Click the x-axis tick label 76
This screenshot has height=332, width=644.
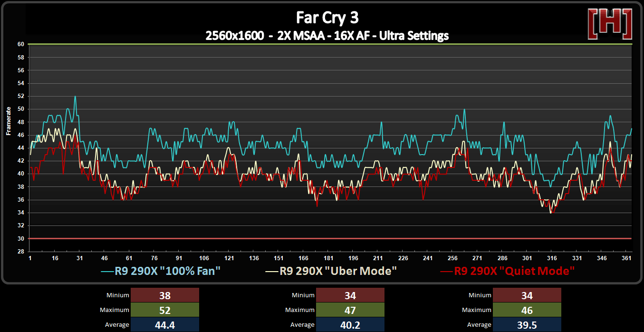pos(154,258)
